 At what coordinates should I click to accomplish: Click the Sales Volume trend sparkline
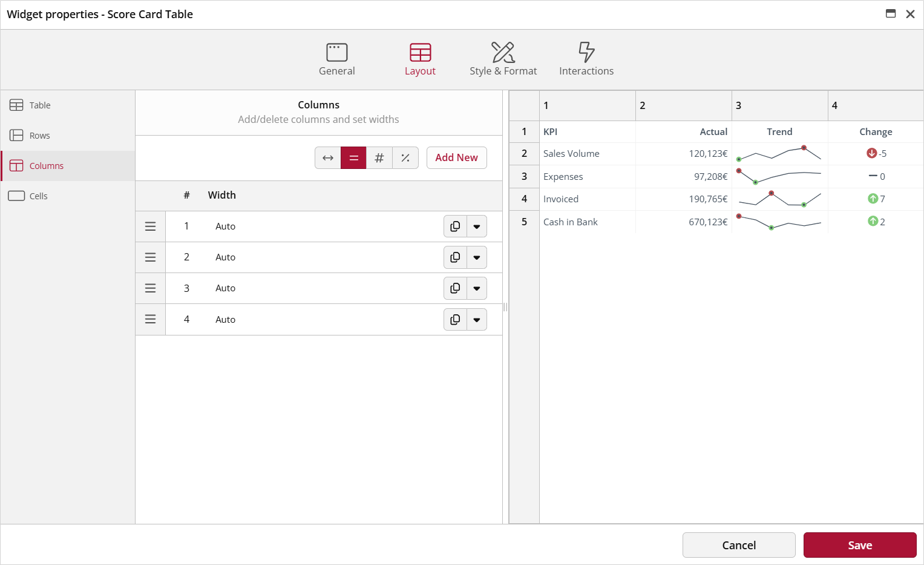[779, 153]
